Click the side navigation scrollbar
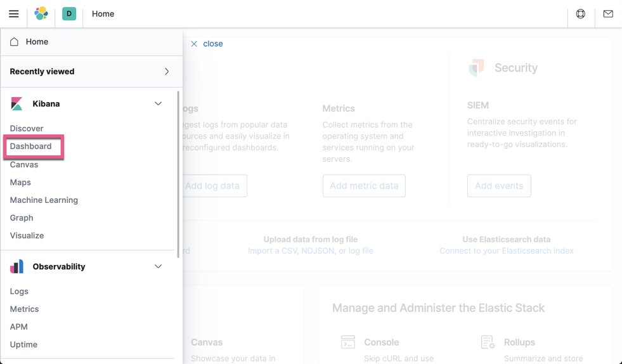 pyautogui.click(x=178, y=174)
